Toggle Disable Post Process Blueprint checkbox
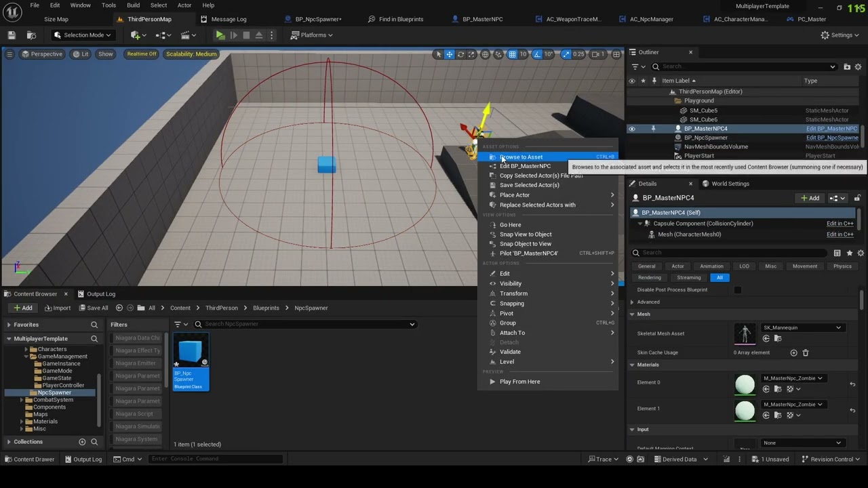The image size is (868, 488). point(738,290)
